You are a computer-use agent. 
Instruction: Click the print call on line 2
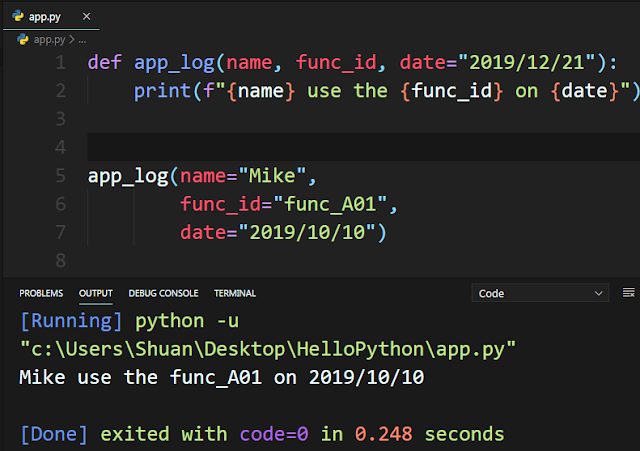[x=162, y=91]
